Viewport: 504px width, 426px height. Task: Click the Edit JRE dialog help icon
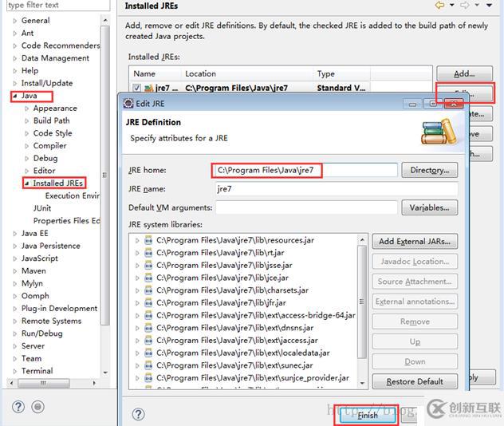click(138, 414)
